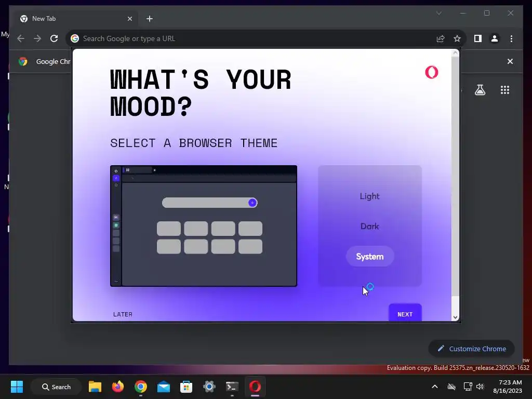532x399 pixels.
Task: Click the taskbar Search box
Action: [56, 387]
